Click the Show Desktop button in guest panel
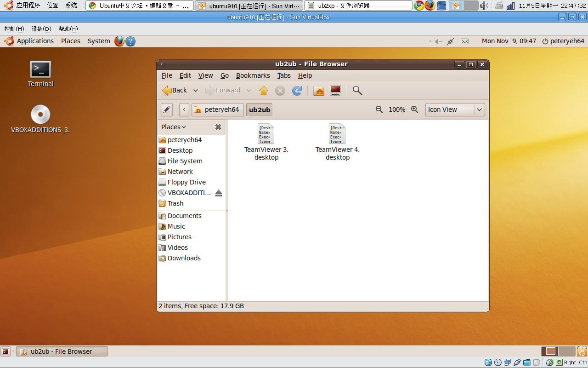The width and height of the screenshot is (588, 368). pyautogui.click(x=6, y=351)
